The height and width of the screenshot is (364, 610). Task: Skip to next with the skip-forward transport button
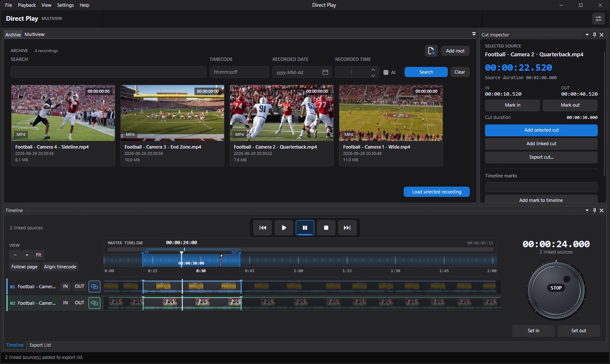347,228
